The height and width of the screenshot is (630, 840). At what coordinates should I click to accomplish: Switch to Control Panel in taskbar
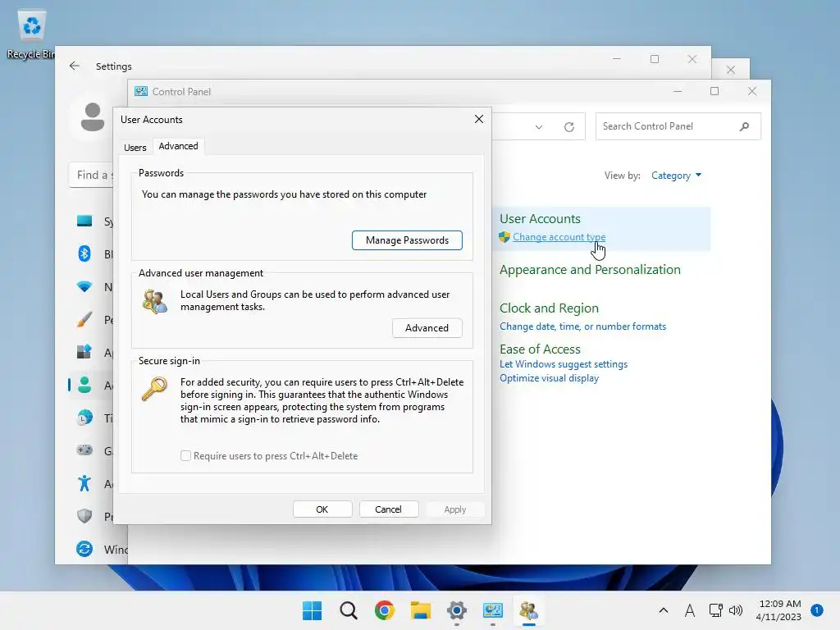point(493,610)
